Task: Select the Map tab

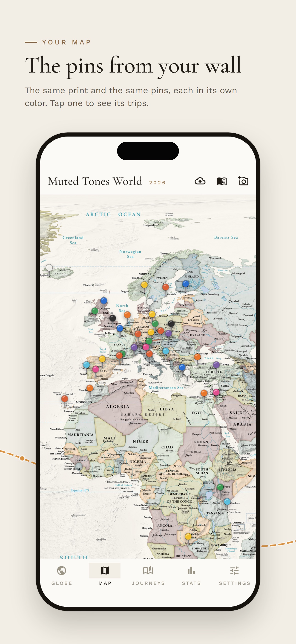Action: click(105, 574)
